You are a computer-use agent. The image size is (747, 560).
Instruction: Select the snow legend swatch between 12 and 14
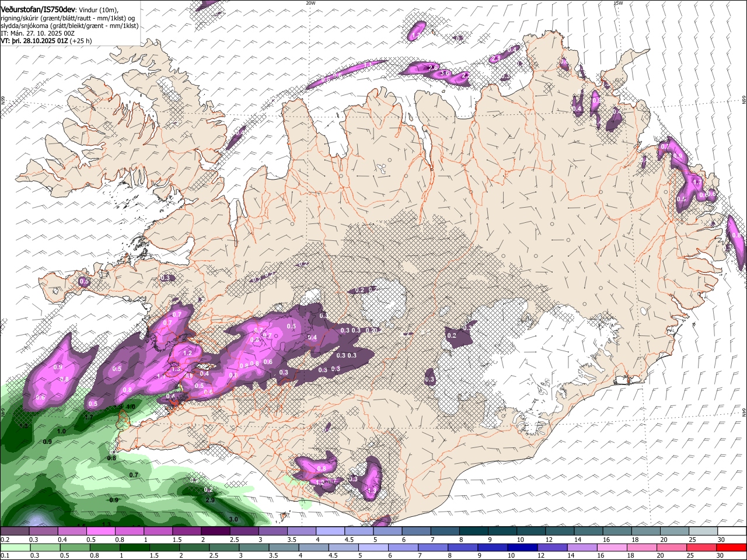[560, 531]
